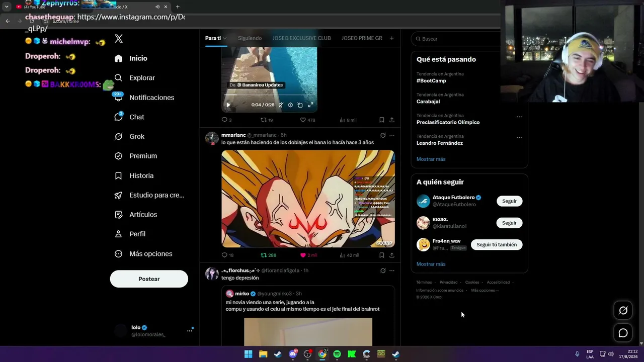The image size is (644, 362).
Task: Open mmarianc's profile picture
Action: 212,138
